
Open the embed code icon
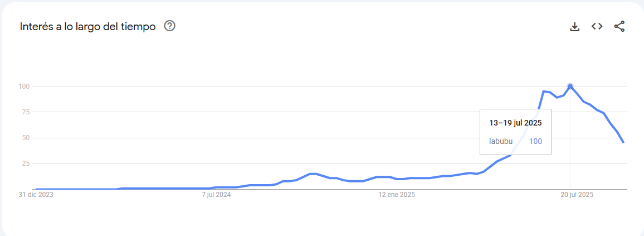pyautogui.click(x=597, y=26)
